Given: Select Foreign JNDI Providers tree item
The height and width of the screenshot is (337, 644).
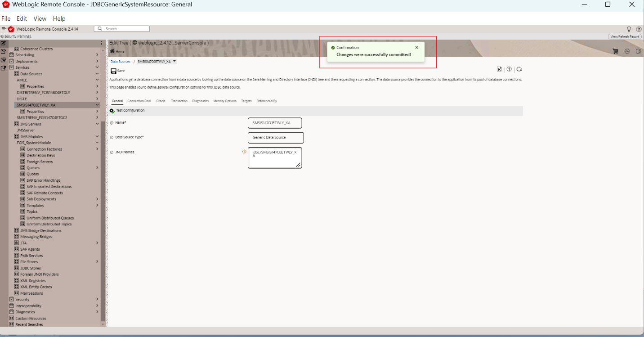Looking at the screenshot, I should click(x=39, y=274).
